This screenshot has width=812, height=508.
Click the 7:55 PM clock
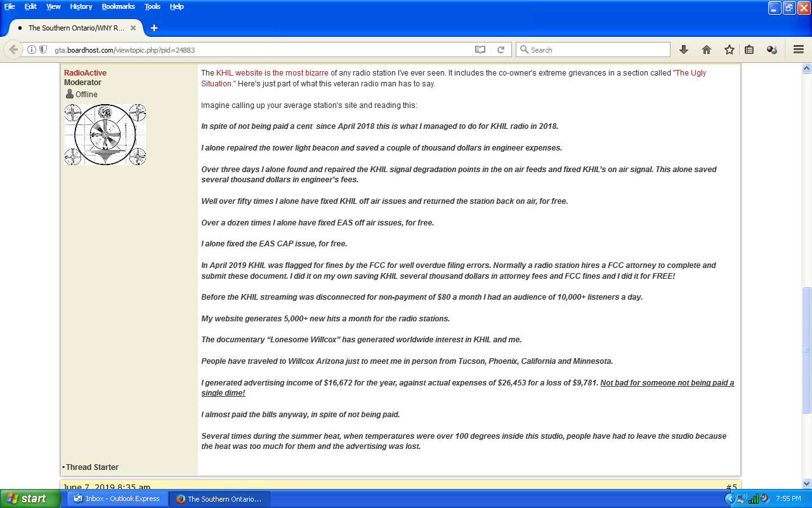pos(789,498)
